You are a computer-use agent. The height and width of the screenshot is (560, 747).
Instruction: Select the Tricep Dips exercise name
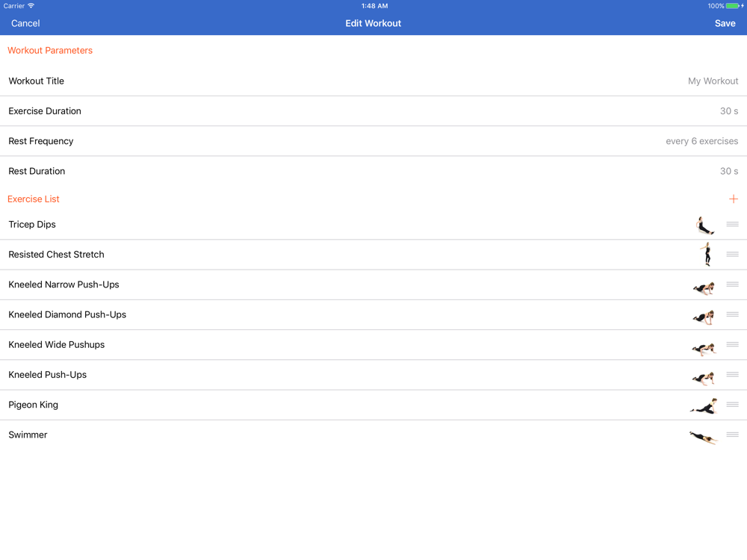click(32, 224)
